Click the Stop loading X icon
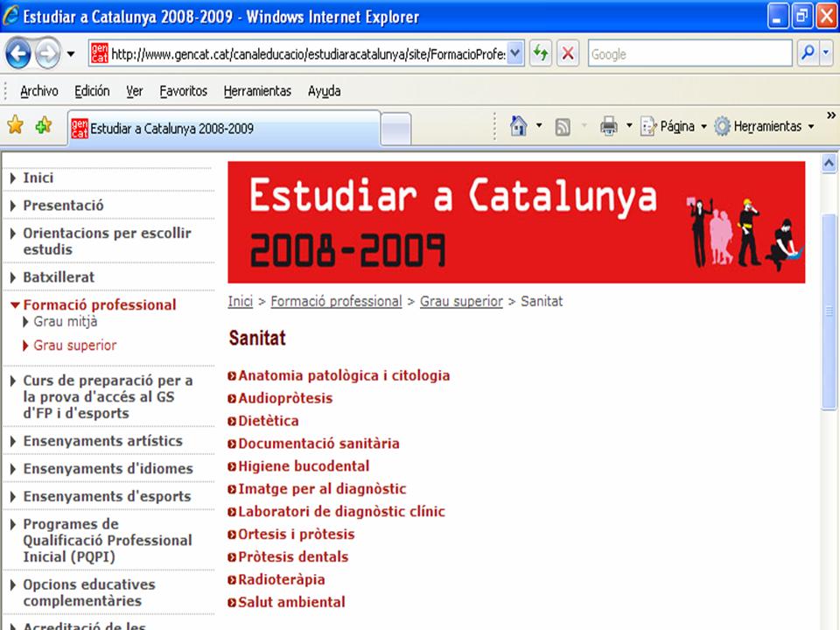 [568, 53]
